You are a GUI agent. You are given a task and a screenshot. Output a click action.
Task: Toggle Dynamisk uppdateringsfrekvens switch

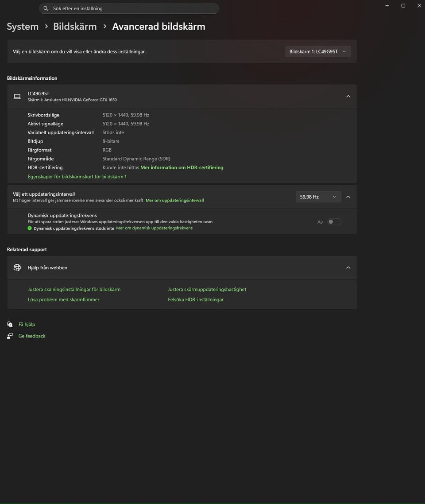334,222
